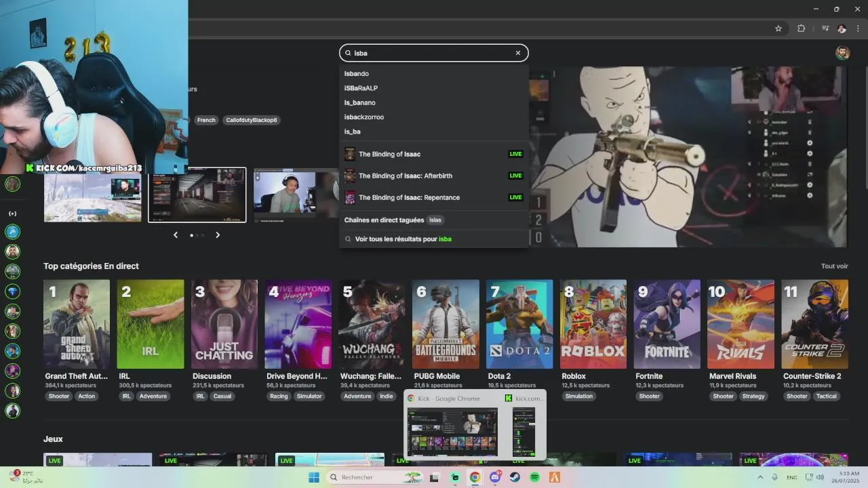The height and width of the screenshot is (488, 868).
Task: Click the 'Strategy' tag under Marvel Rivals
Action: click(x=753, y=396)
